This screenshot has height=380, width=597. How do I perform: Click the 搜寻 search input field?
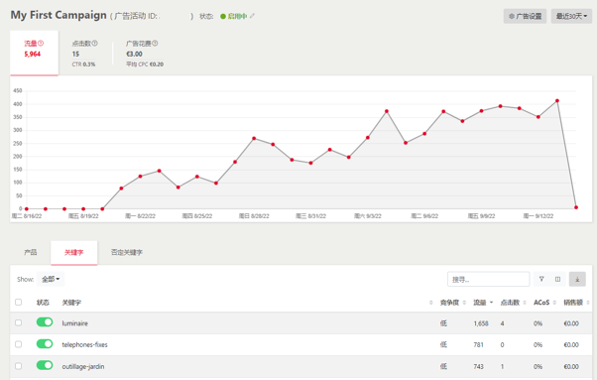click(x=488, y=279)
